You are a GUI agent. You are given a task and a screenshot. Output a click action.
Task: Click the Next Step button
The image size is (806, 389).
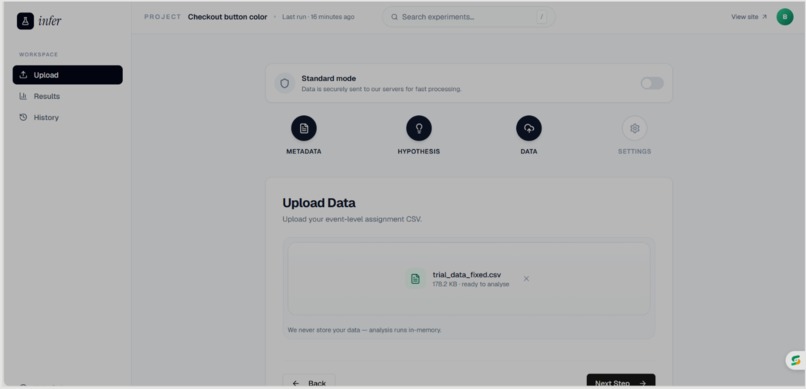(x=620, y=381)
